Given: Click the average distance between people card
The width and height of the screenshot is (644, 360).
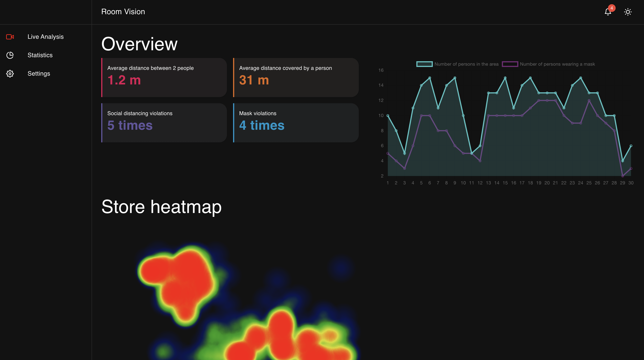Looking at the screenshot, I should (164, 78).
